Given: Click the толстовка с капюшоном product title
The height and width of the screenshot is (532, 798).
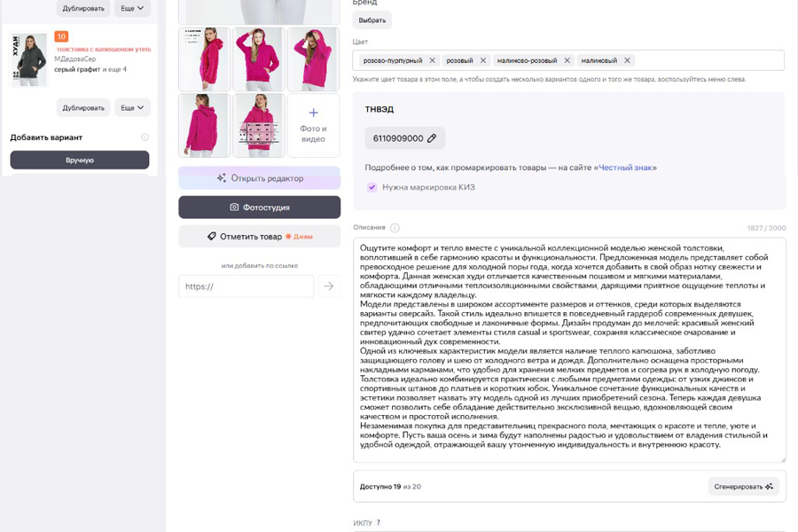Looking at the screenshot, I should coord(104,50).
